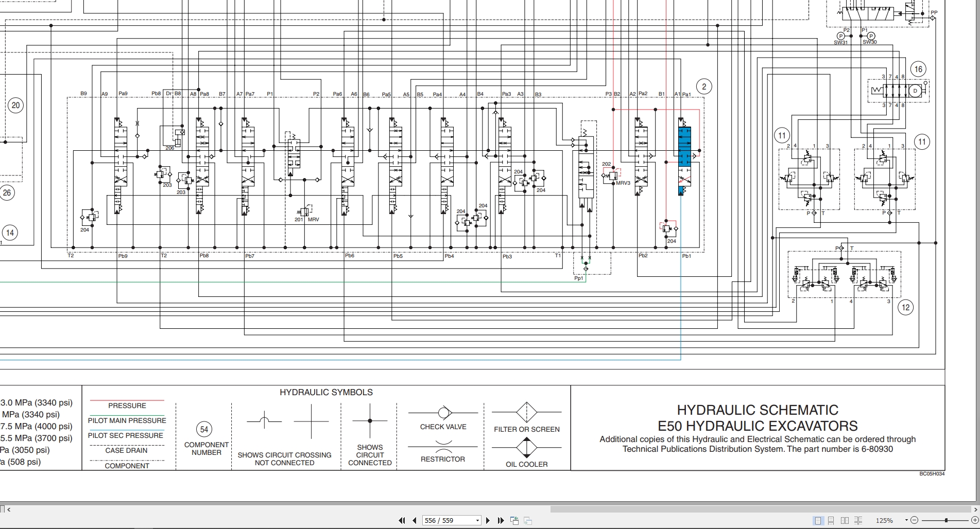Click the PRESSURE legend label

[127, 405]
